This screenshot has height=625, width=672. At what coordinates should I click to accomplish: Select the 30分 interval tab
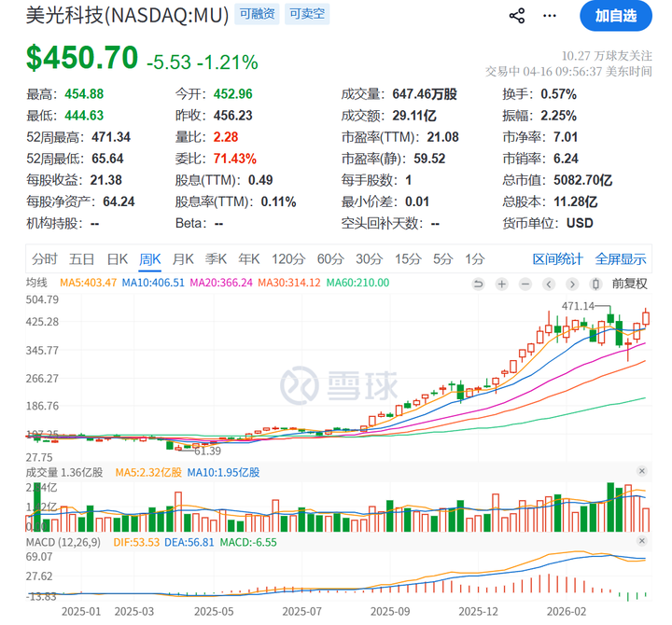pyautogui.click(x=369, y=258)
